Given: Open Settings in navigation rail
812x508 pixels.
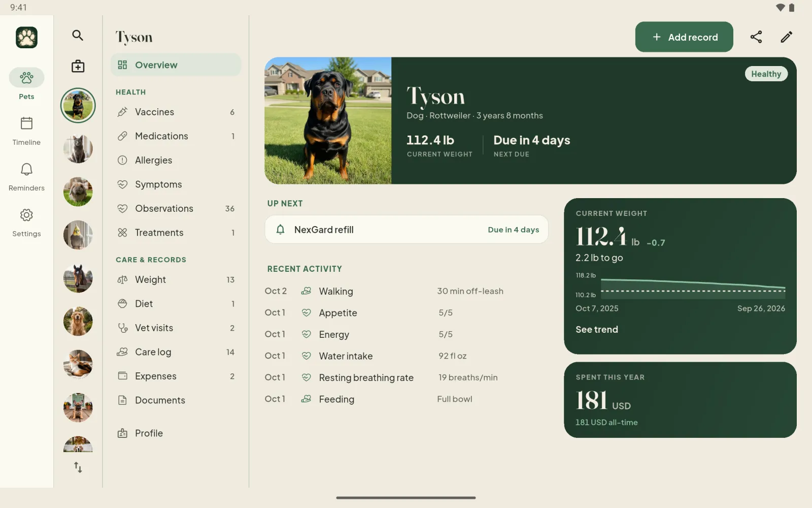Looking at the screenshot, I should (26, 223).
